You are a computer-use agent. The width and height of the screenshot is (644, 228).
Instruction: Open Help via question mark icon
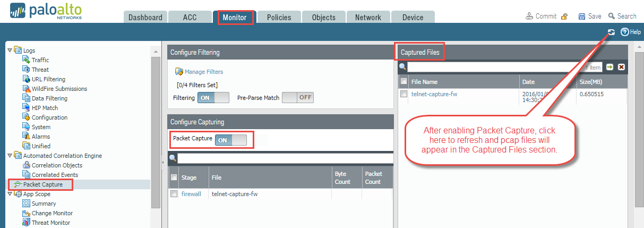point(624,32)
